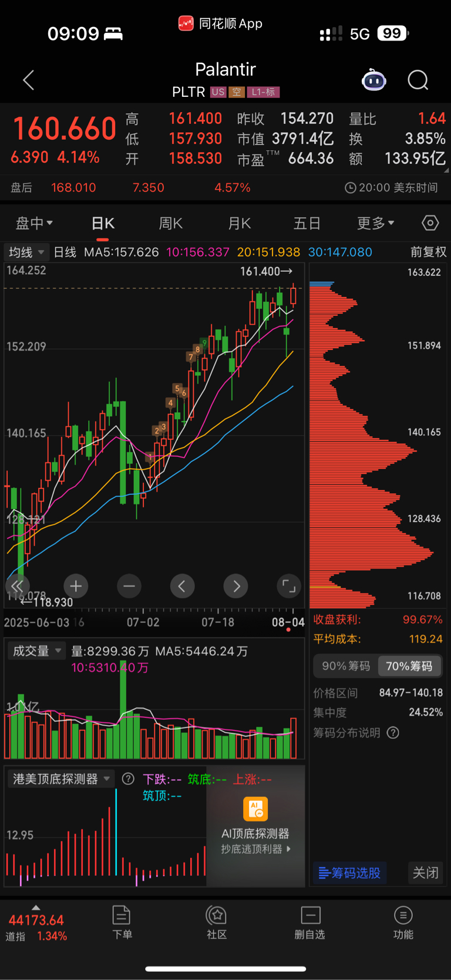
Task: Expand 道指 index bar arrow
Action: pos(36,907)
